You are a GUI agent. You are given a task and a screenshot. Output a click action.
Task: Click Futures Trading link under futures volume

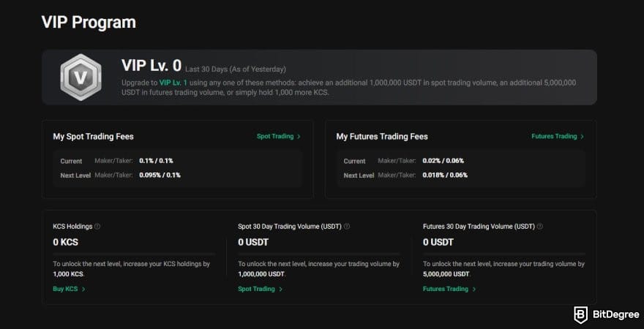click(449, 289)
